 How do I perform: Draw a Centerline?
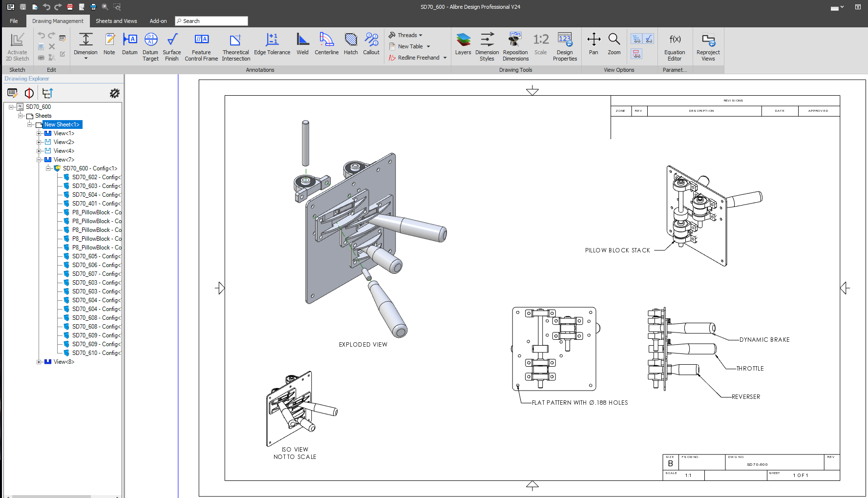click(x=327, y=44)
